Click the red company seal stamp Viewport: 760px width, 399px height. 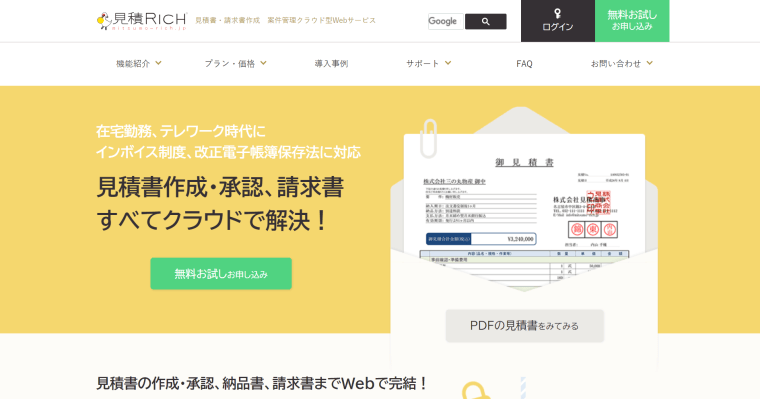click(x=598, y=202)
